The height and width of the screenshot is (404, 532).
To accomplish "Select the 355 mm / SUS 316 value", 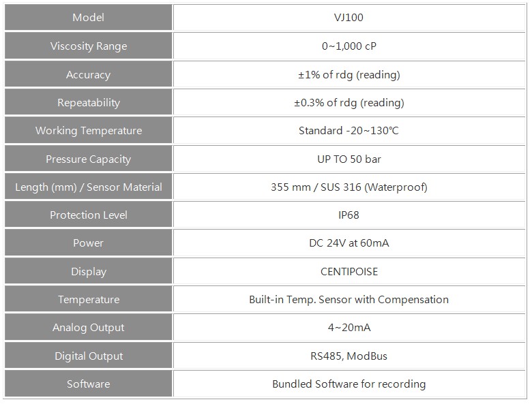I will tap(349, 187).
